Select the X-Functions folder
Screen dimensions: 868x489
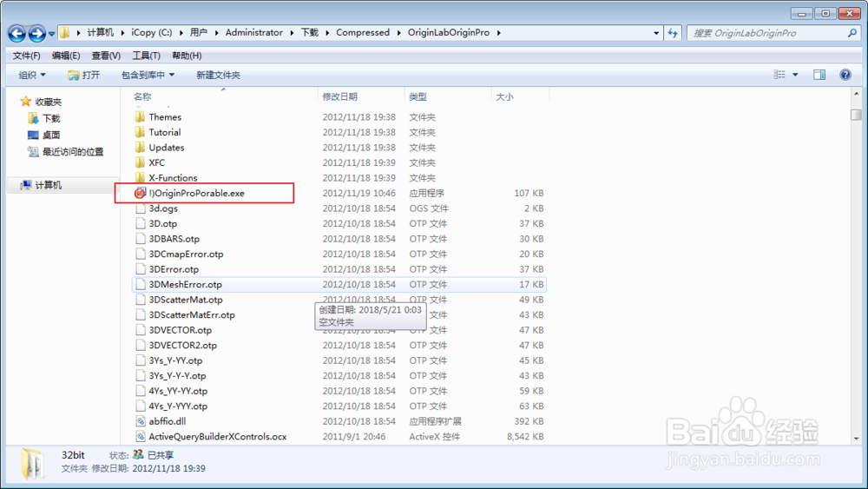(x=173, y=178)
